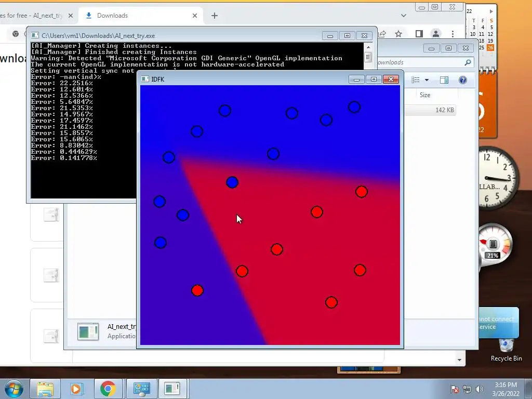532x399 pixels.
Task: Maximize the IDFK visualization window
Action: pyautogui.click(x=374, y=79)
